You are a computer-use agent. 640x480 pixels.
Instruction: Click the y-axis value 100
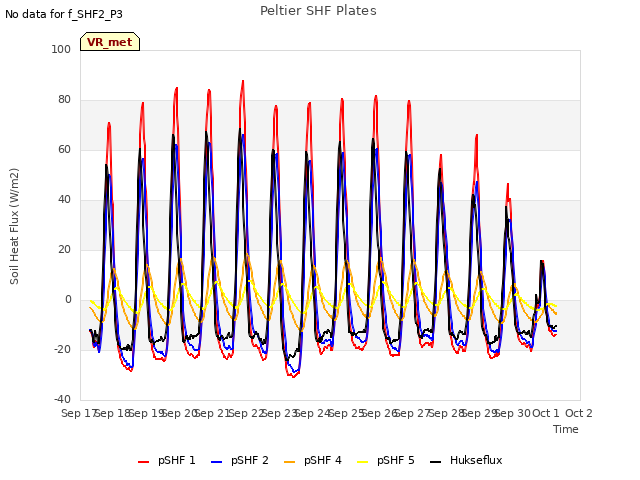point(61,49)
